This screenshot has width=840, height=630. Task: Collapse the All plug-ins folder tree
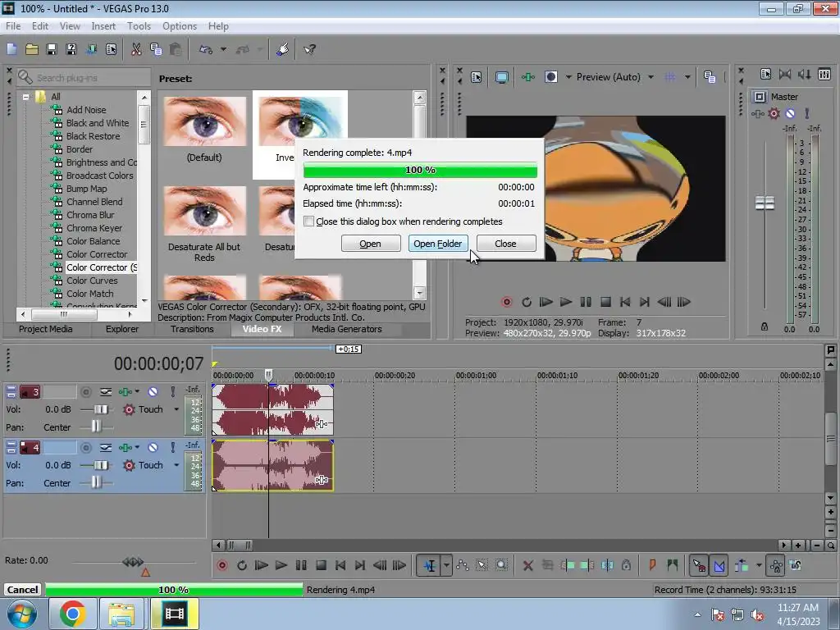tap(25, 97)
